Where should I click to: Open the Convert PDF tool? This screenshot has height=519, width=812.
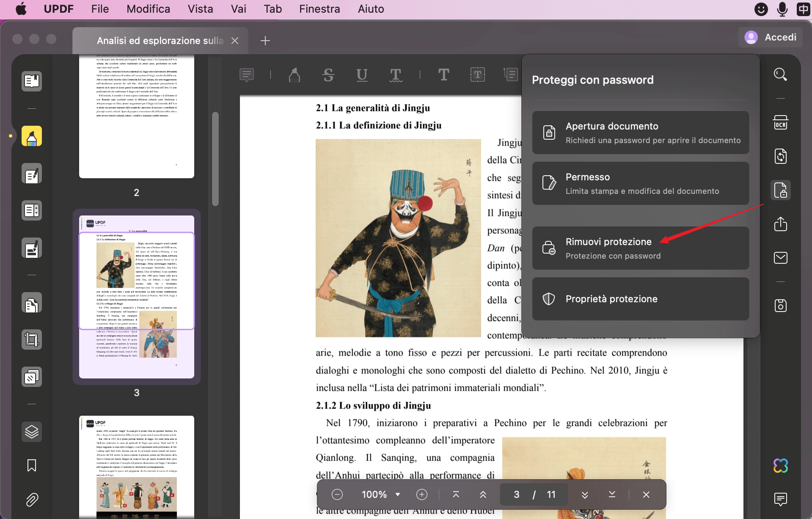(x=781, y=156)
